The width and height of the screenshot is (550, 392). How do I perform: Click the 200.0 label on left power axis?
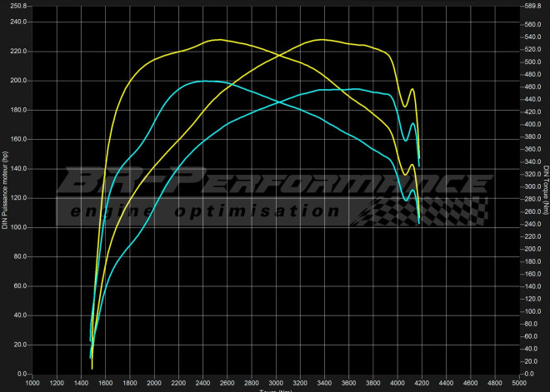pyautogui.click(x=17, y=81)
